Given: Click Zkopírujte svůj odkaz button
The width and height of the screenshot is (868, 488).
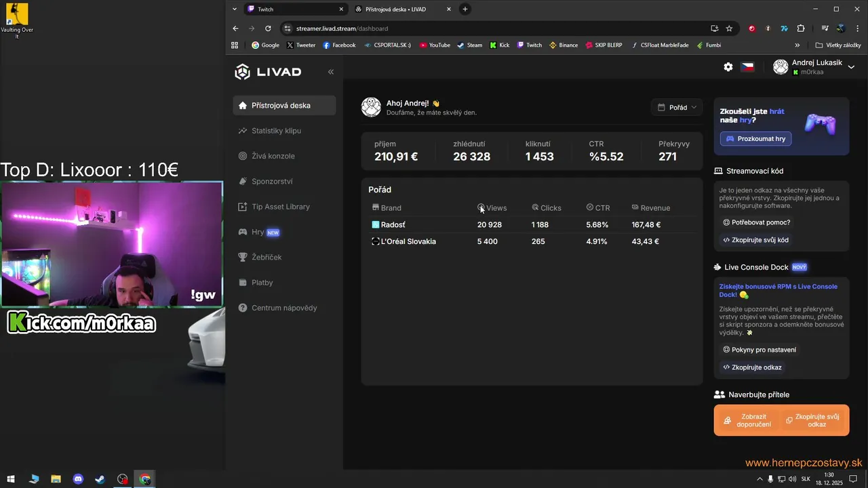Looking at the screenshot, I should pyautogui.click(x=812, y=420).
